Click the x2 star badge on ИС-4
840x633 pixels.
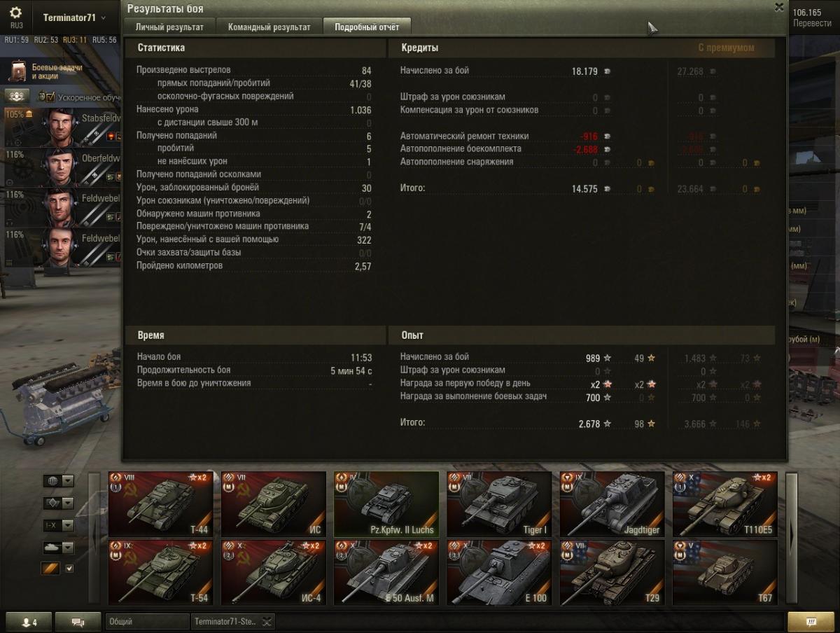coord(311,546)
